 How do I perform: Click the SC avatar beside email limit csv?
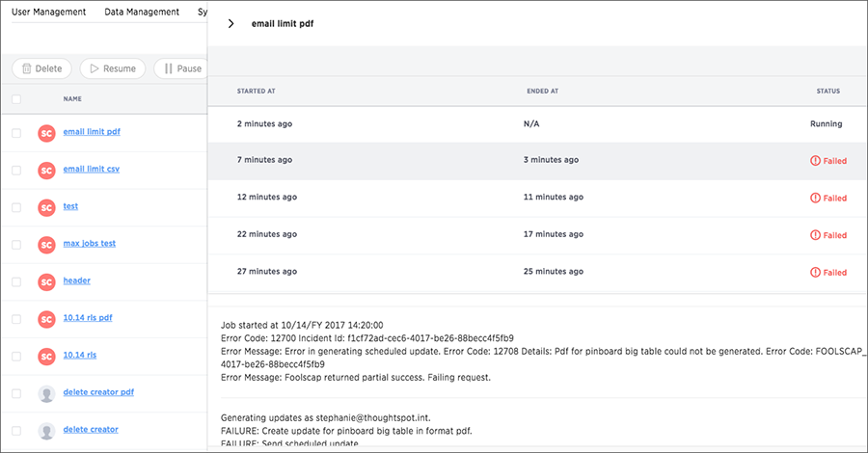(x=46, y=171)
